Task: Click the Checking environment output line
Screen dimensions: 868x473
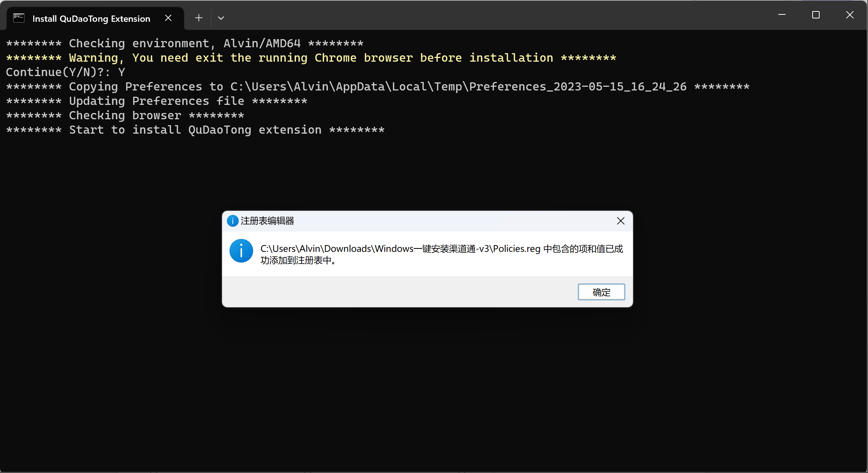Action: point(185,43)
